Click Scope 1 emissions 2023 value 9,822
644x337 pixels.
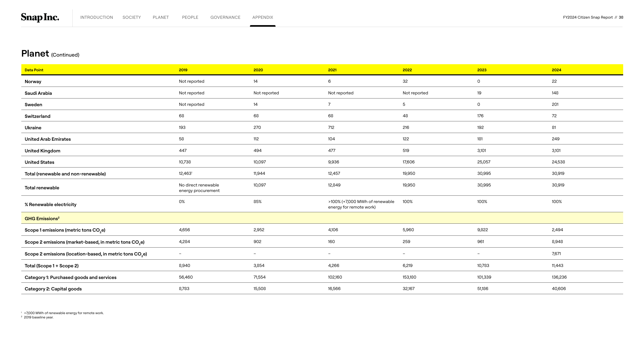tap(482, 230)
